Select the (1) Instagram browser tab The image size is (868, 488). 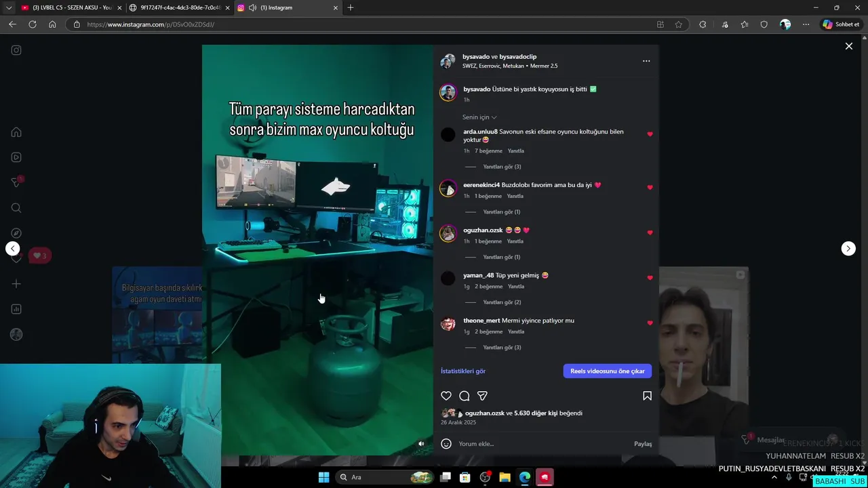(287, 7)
